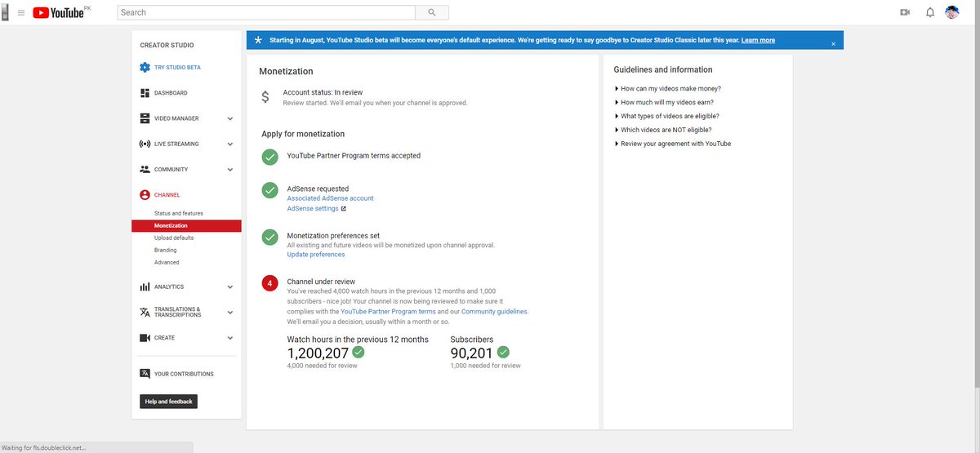
Task: Click the Analytics bar chart icon
Action: click(145, 286)
